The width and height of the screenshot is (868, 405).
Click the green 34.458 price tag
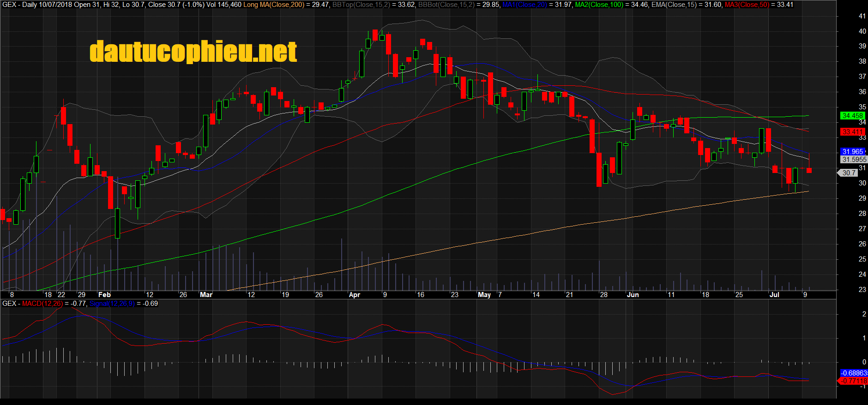pos(852,116)
